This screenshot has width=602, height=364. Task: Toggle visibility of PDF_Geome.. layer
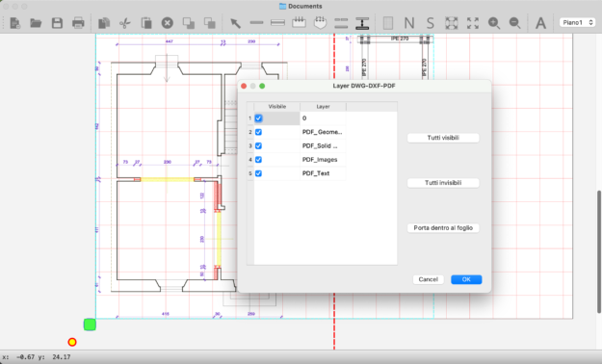click(258, 132)
